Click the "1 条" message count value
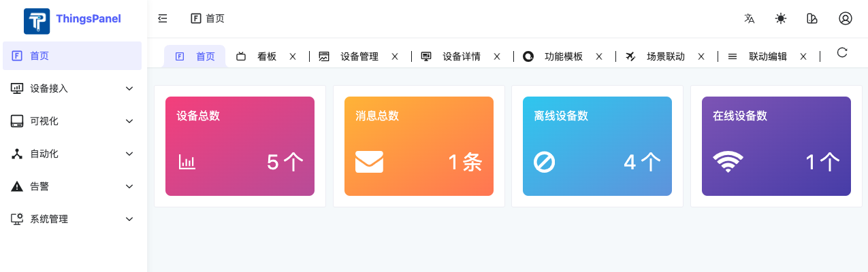 [465, 162]
